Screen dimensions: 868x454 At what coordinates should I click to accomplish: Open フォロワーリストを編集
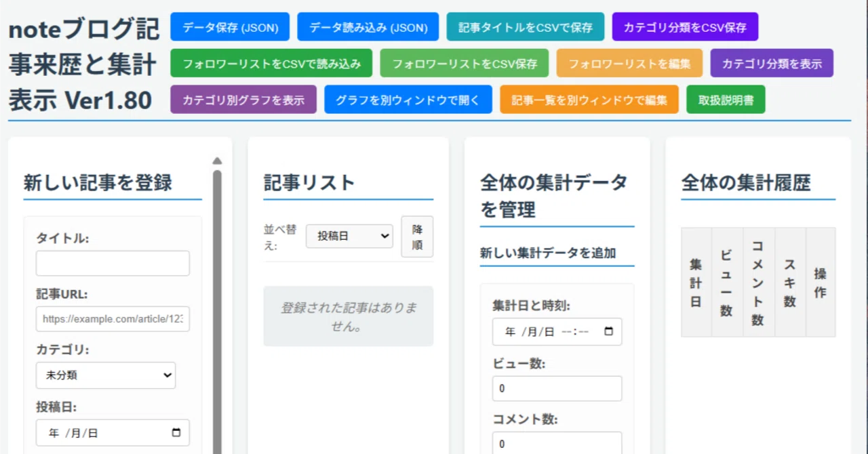pyautogui.click(x=629, y=63)
